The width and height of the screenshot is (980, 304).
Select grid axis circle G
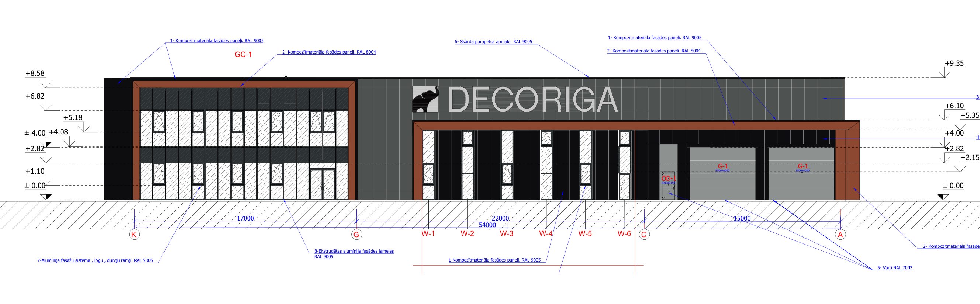point(356,235)
